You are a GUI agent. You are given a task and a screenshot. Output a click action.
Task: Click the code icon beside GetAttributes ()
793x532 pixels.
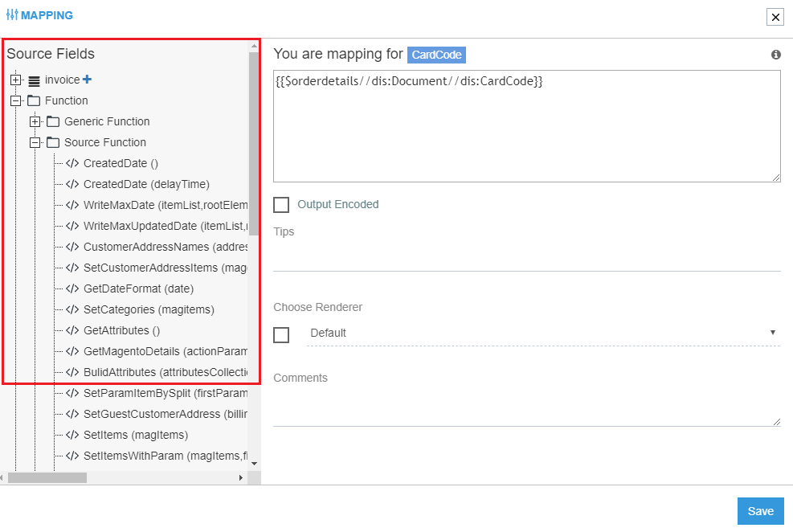[72, 330]
